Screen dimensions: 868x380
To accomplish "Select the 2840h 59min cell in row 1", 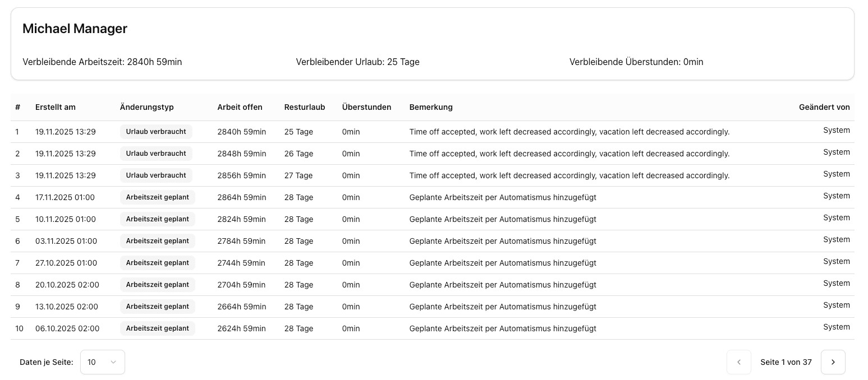I will coord(242,132).
